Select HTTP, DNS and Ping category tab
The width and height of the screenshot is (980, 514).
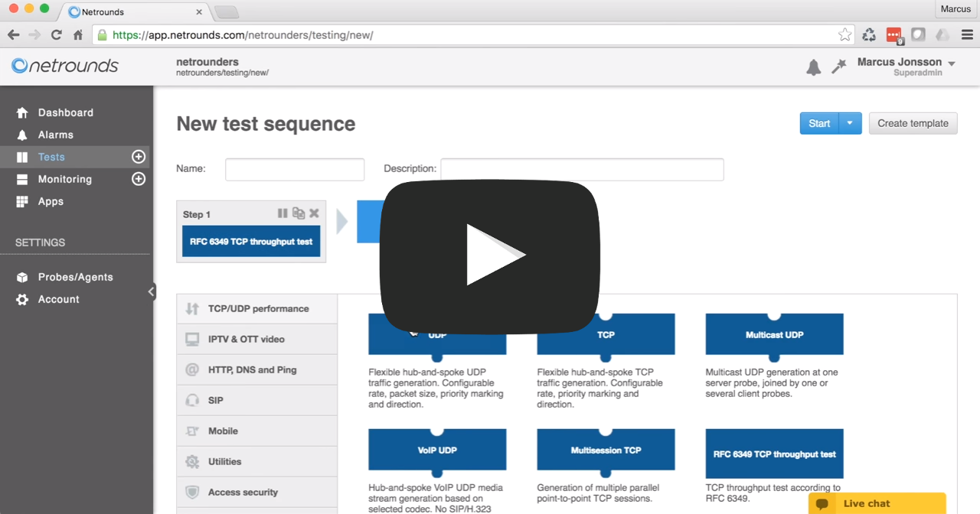(x=257, y=370)
